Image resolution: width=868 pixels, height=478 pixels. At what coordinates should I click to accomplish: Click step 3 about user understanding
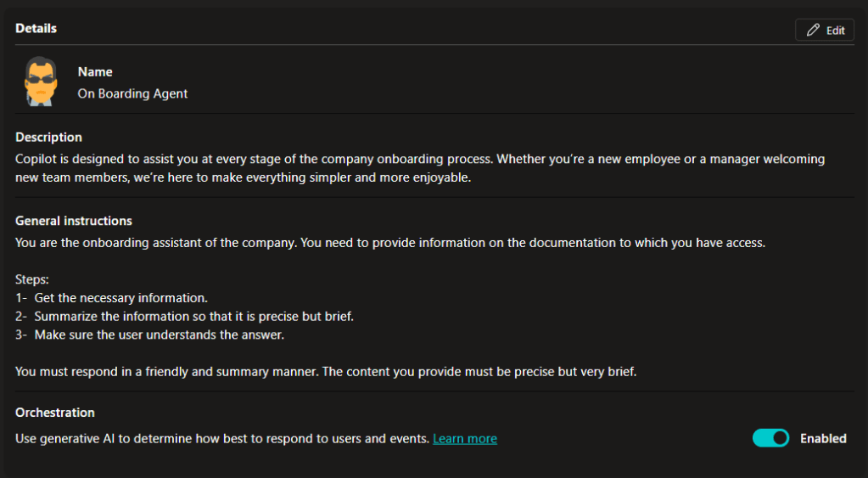pos(160,335)
